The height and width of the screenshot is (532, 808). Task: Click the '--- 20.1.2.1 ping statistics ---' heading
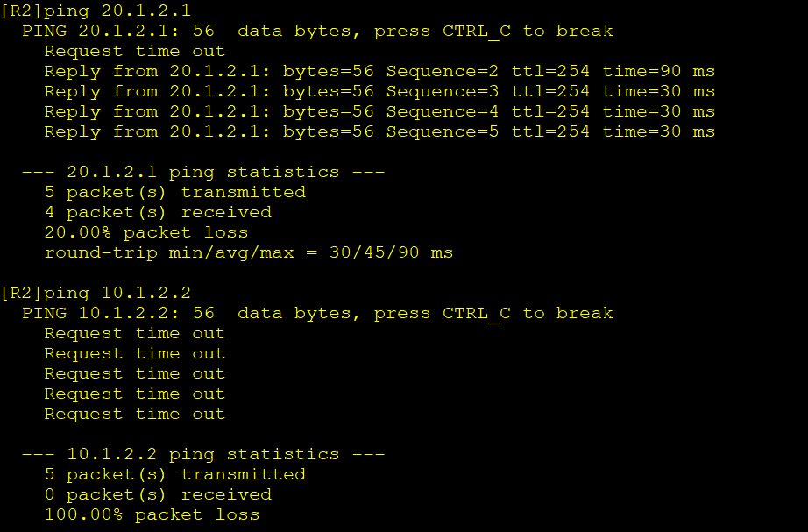[203, 172]
